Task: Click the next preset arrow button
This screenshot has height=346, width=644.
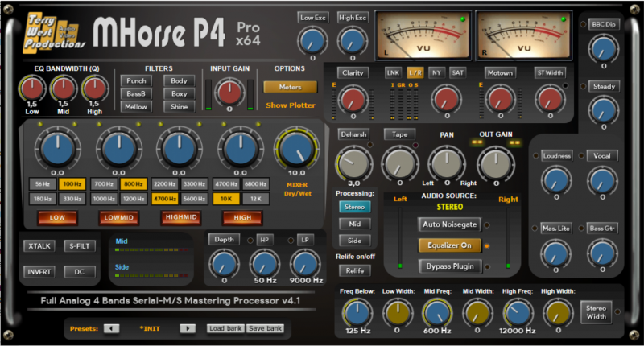Action: 188,328
